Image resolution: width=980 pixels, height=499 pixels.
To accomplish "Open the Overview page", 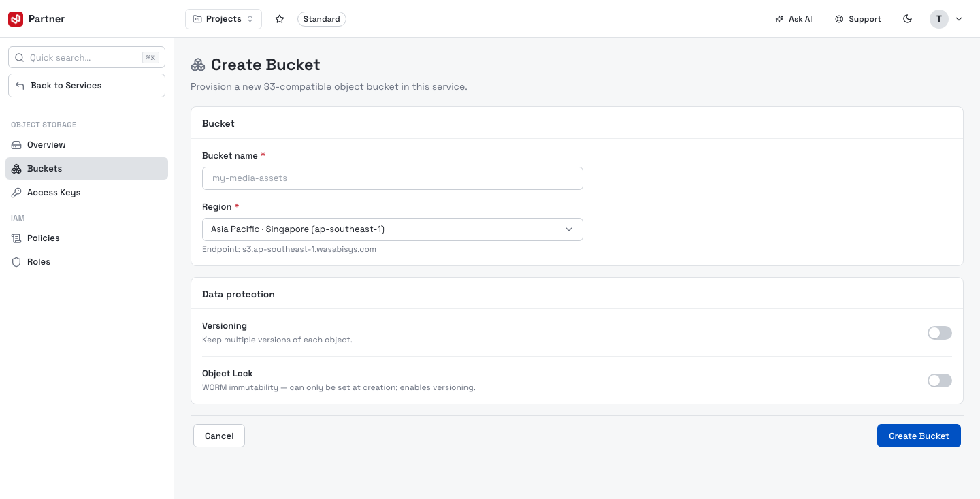I will pos(86,145).
